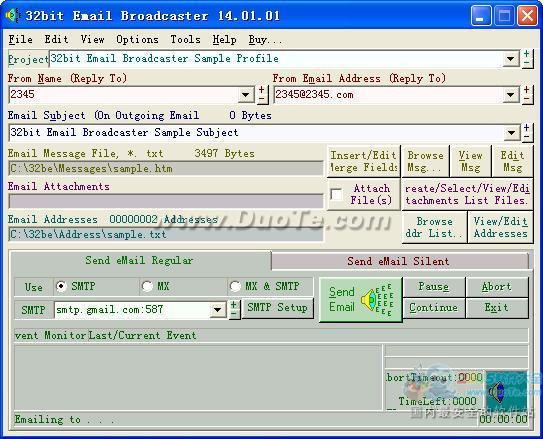The height and width of the screenshot is (439, 543).
Task: Click the Pause button
Action: [x=434, y=287]
